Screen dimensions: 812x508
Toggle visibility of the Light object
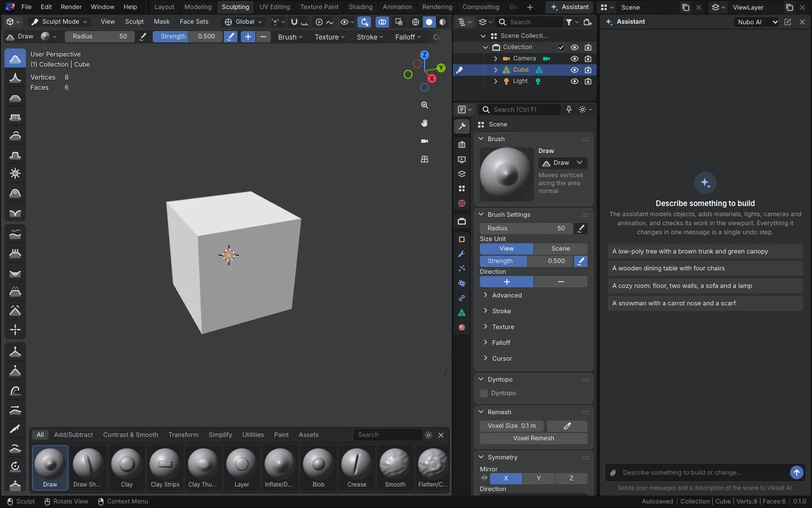tap(575, 81)
